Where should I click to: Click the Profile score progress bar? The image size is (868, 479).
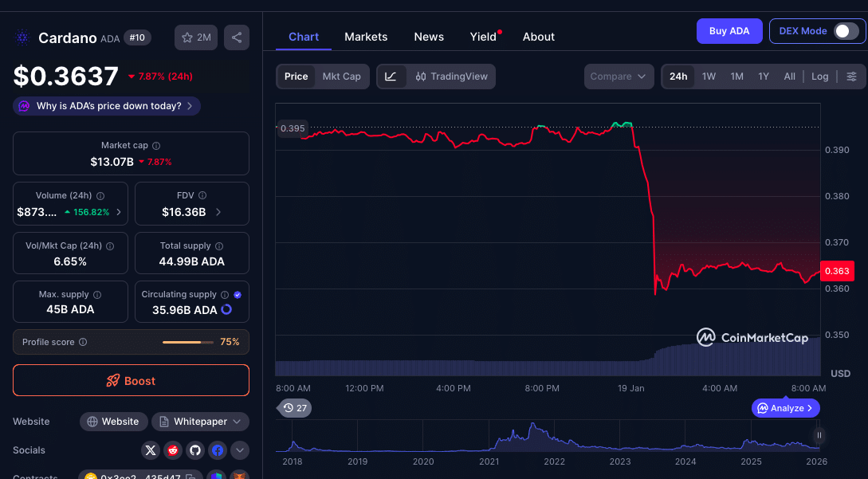190,341
